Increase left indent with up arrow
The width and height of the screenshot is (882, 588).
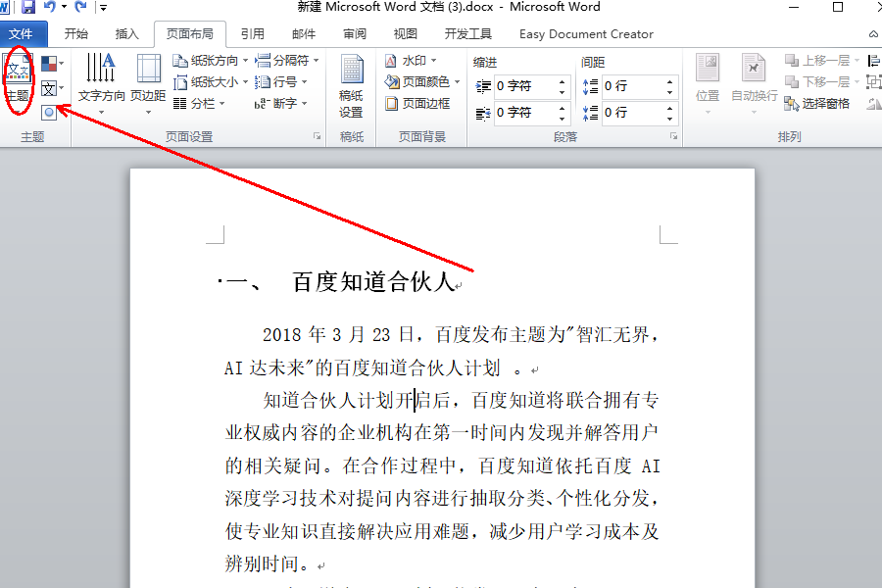[562, 81]
